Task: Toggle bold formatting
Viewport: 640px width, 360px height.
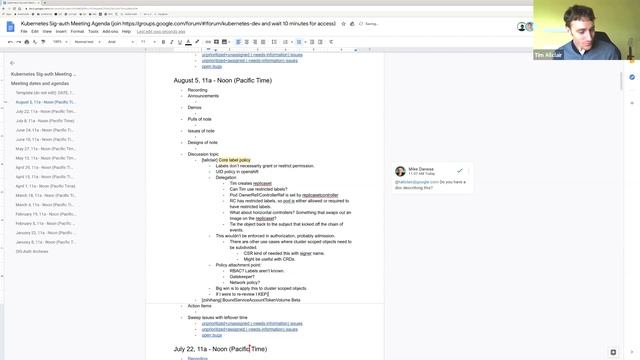Action: click(x=163, y=42)
